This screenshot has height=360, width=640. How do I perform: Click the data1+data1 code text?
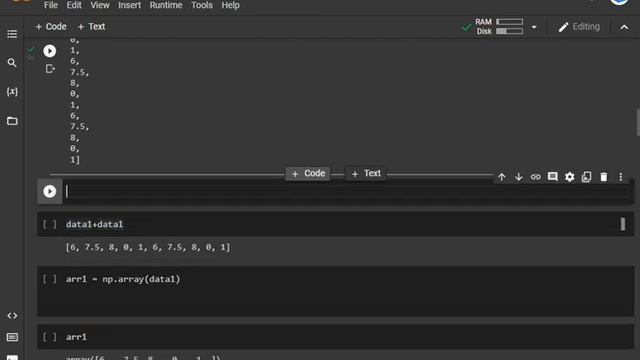[95, 224]
